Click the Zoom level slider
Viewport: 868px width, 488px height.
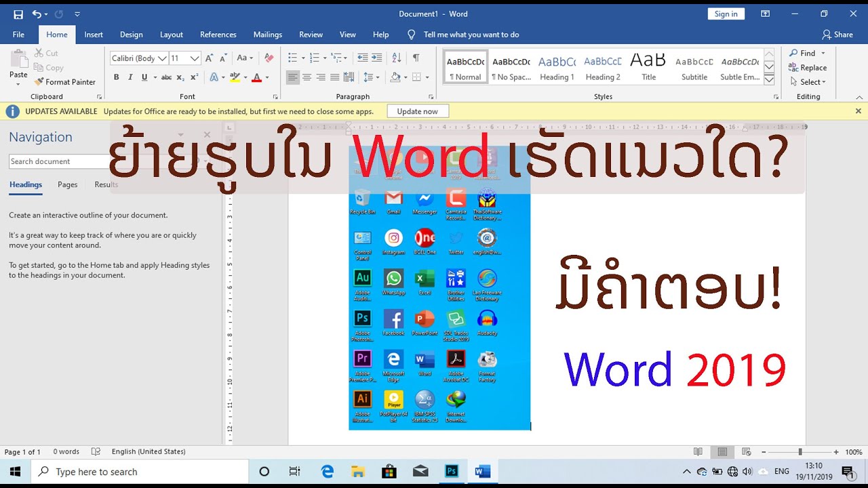point(800,452)
